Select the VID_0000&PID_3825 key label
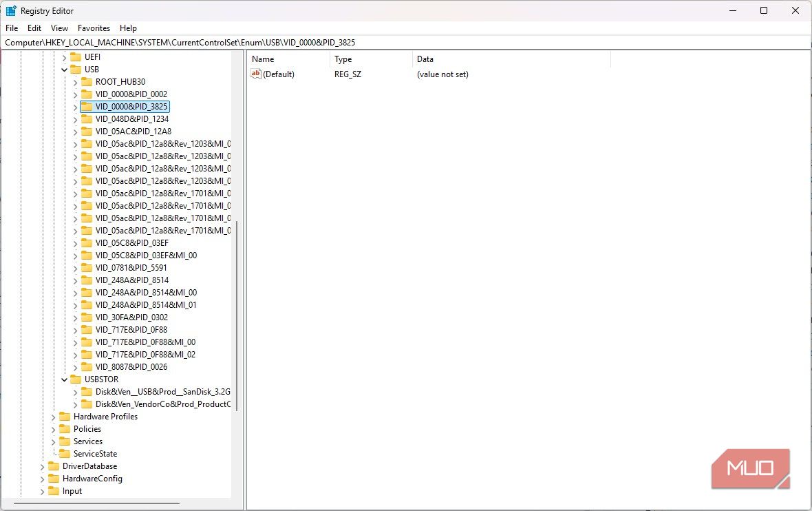812x511 pixels. click(131, 107)
